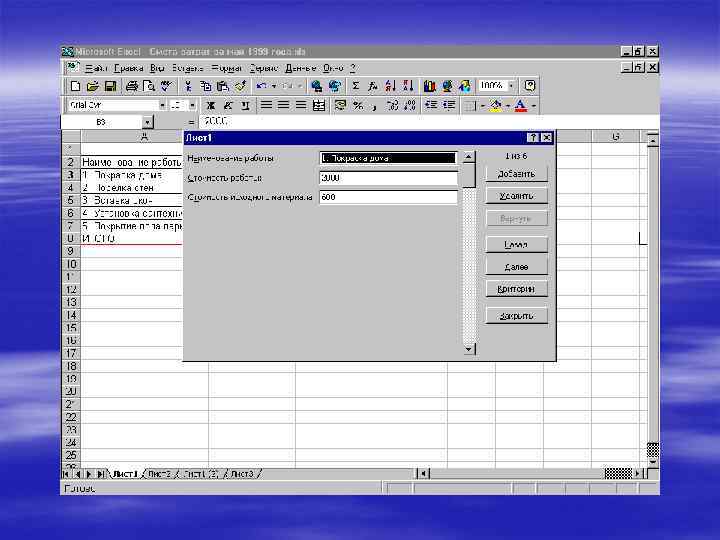This screenshot has height=540, width=720.
Task: Sort descending with the Z-A icon
Action: 408,86
